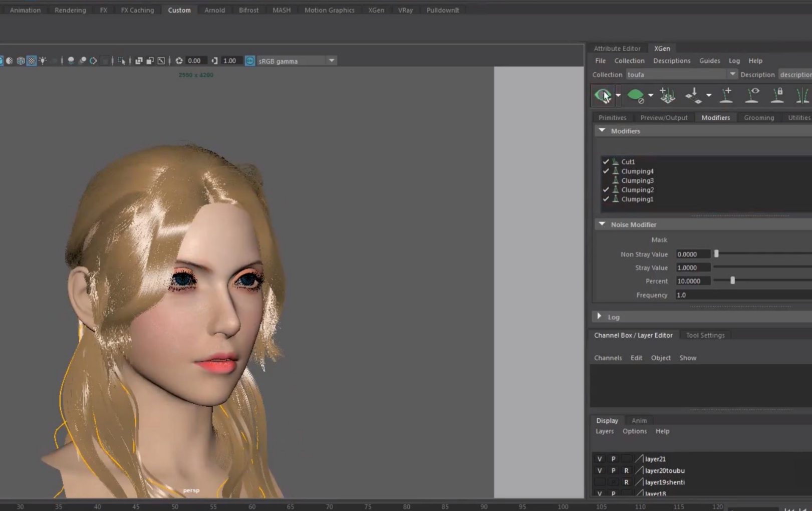This screenshot has height=511, width=812.
Task: Click the XGen preview eye icon
Action: (603, 95)
